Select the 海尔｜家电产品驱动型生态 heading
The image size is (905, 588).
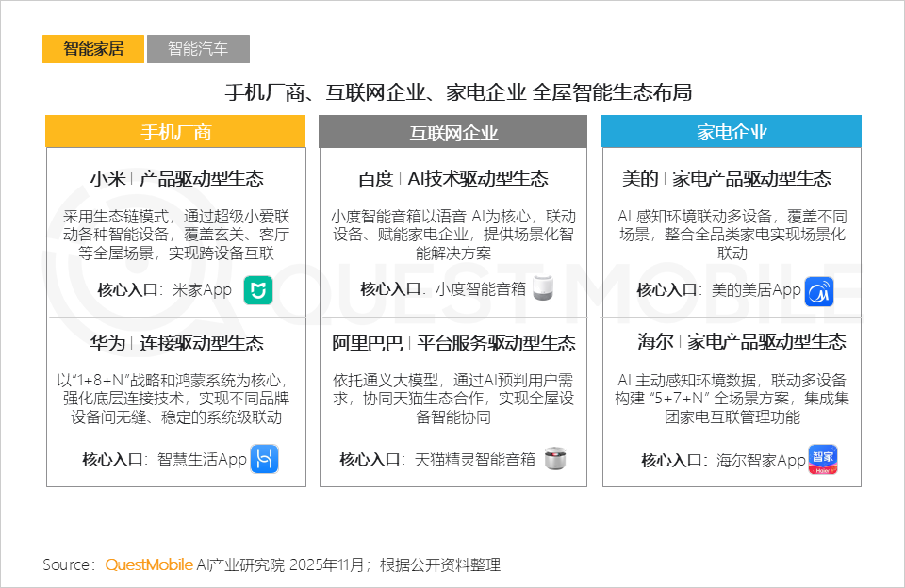732,343
